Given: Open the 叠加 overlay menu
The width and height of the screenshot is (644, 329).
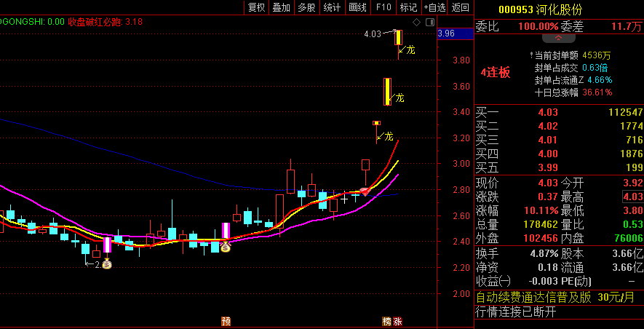Looking at the screenshot, I should [282, 7].
